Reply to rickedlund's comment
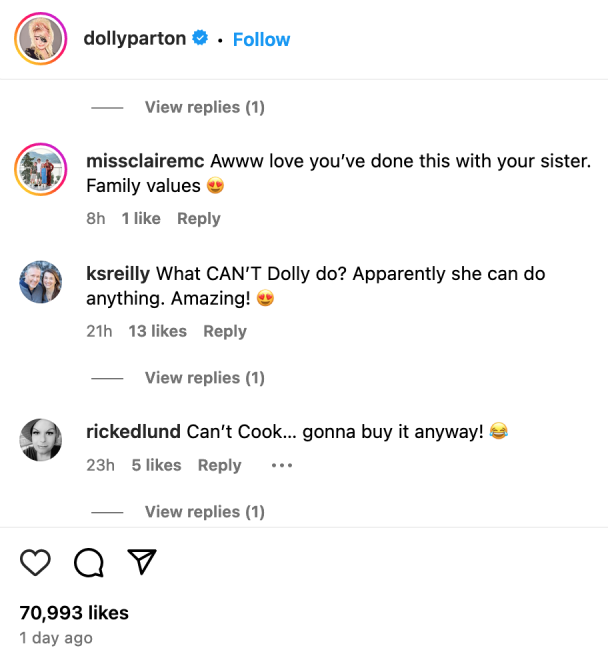 [219, 465]
